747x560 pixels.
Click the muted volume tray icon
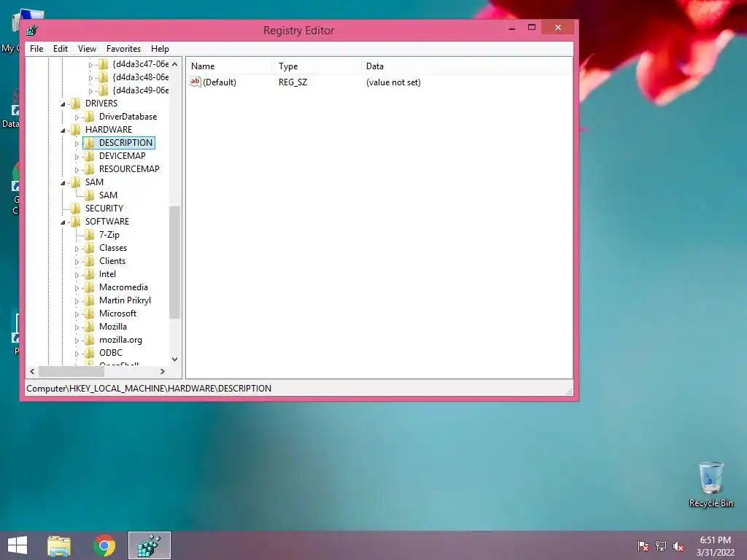coord(678,546)
